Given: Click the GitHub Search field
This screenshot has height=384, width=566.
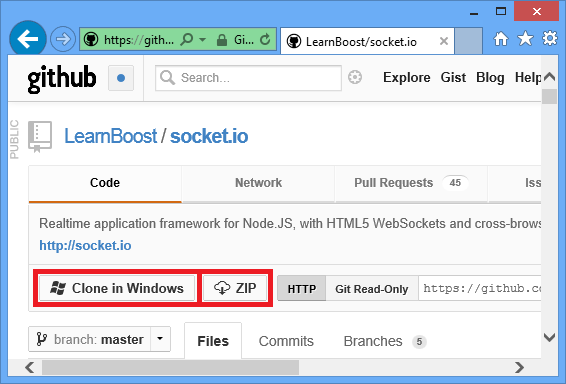Looking at the screenshot, I should pyautogui.click(x=248, y=78).
